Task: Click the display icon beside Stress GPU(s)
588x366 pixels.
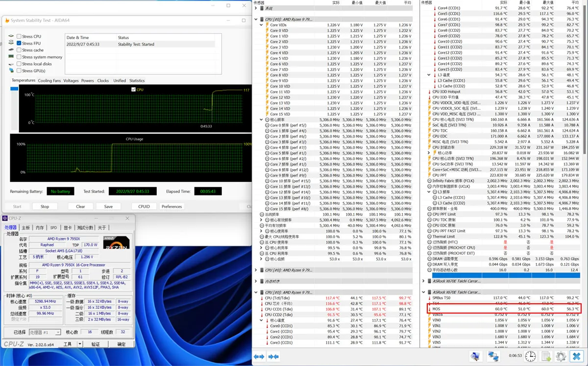Action: (11, 71)
